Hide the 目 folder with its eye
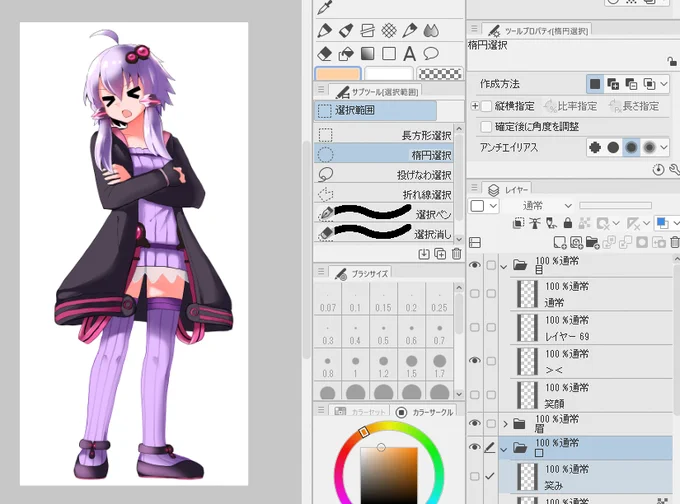Image resolution: width=680 pixels, height=504 pixels. click(x=475, y=265)
